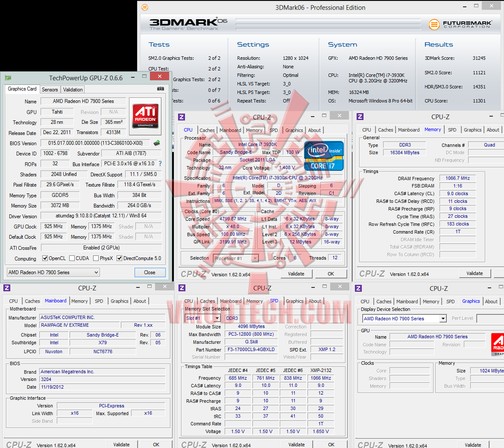
Task: Switch to the Sensors tab in GPU-Z
Action: [x=50, y=90]
